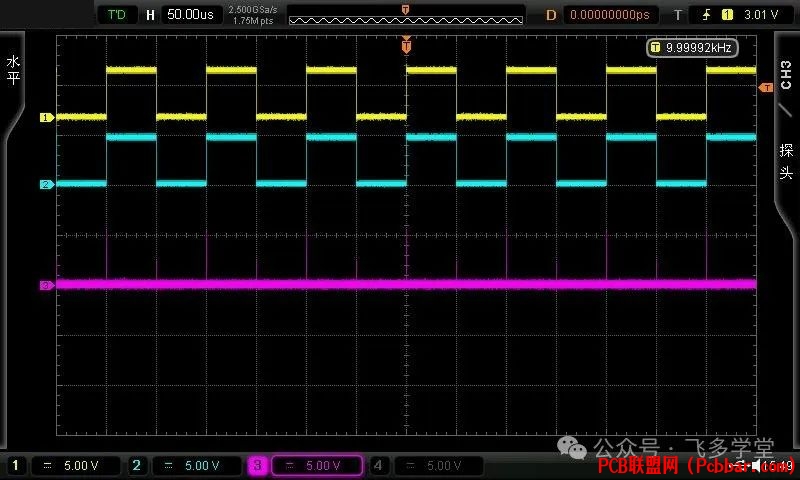Select the H horizontal timebase label
The height and width of the screenshot is (480, 800).
pos(150,15)
